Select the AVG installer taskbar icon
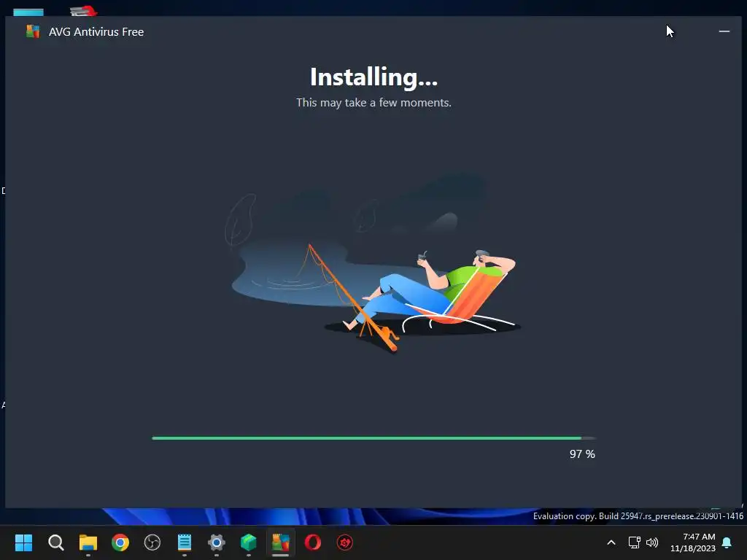The height and width of the screenshot is (560, 747). point(281,542)
